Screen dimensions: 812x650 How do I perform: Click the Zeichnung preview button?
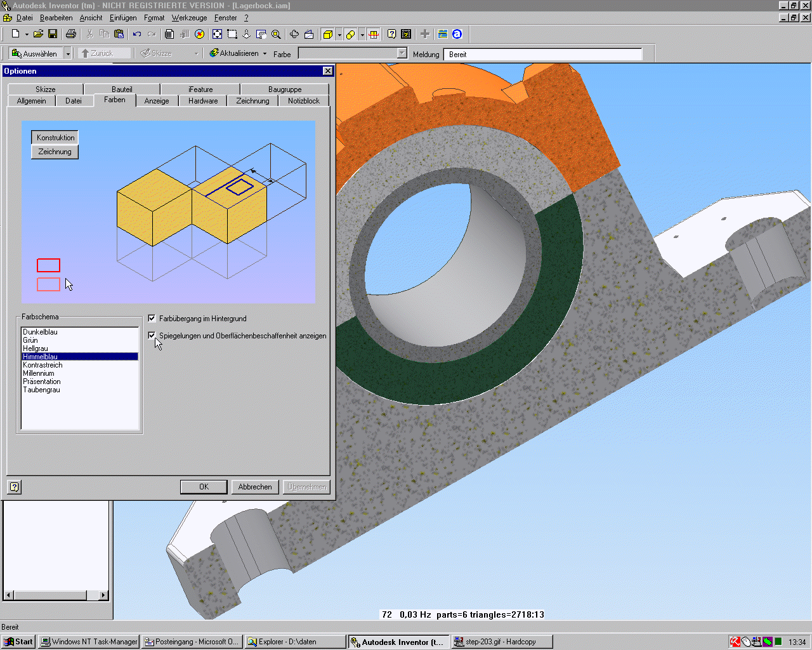[55, 152]
